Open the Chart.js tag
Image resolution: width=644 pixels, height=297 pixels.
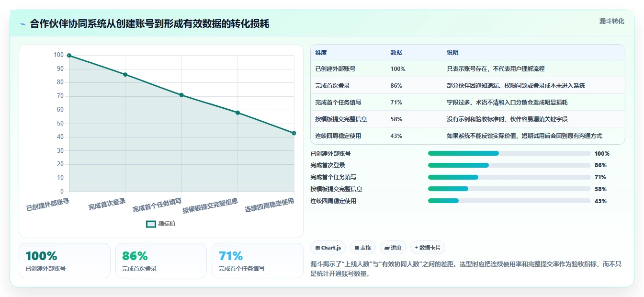coord(328,248)
